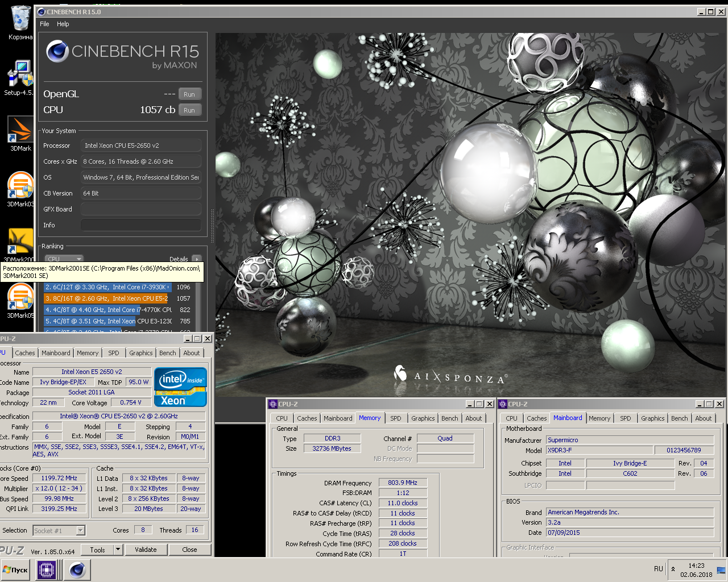
Task: Click the Close button in CPU-Z
Action: point(190,550)
